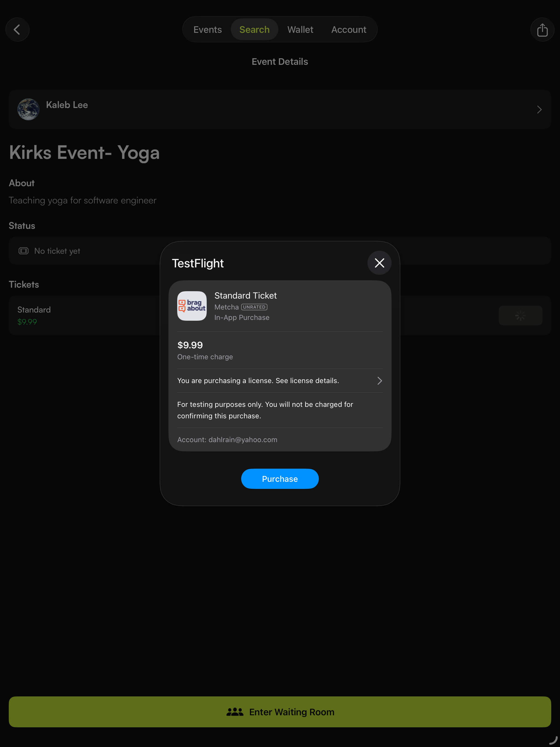This screenshot has height=747, width=560.
Task: Click the loading spinner on Standard ticket
Action: pyautogui.click(x=520, y=316)
